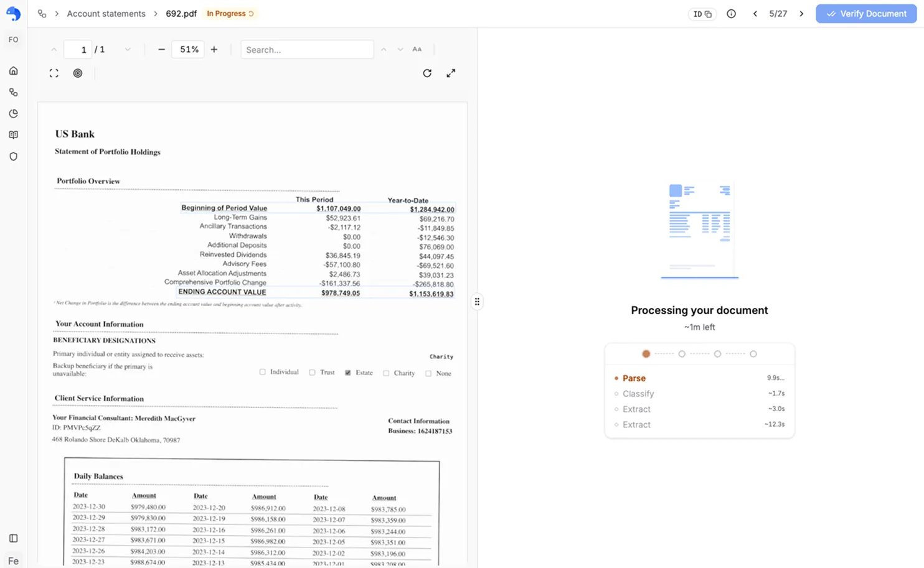Check the Trust checkbox
The image size is (924, 568).
(313, 372)
